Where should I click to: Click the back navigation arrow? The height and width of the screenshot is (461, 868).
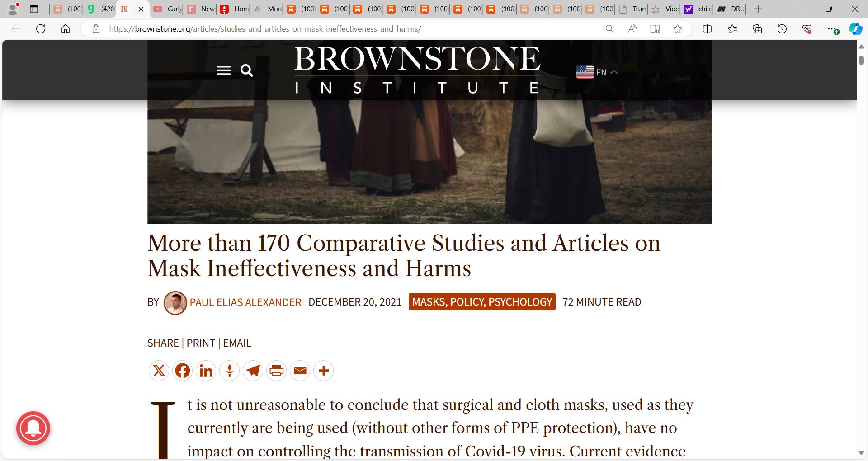tap(16, 29)
